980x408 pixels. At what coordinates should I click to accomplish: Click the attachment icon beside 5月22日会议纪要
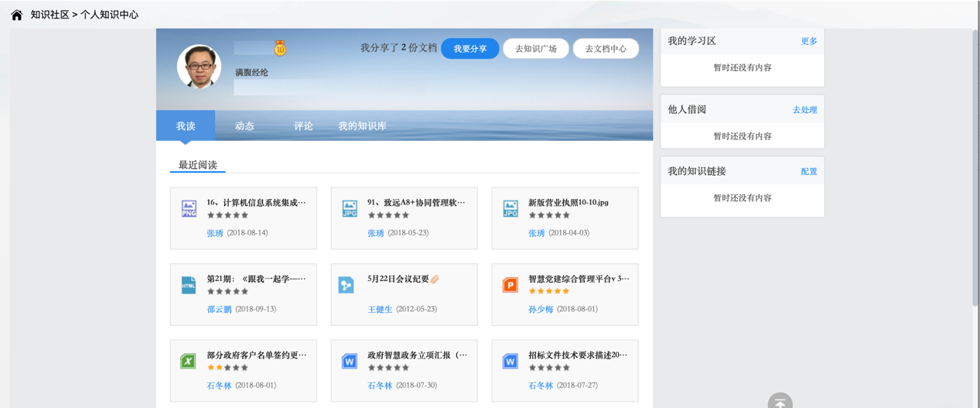click(x=435, y=279)
